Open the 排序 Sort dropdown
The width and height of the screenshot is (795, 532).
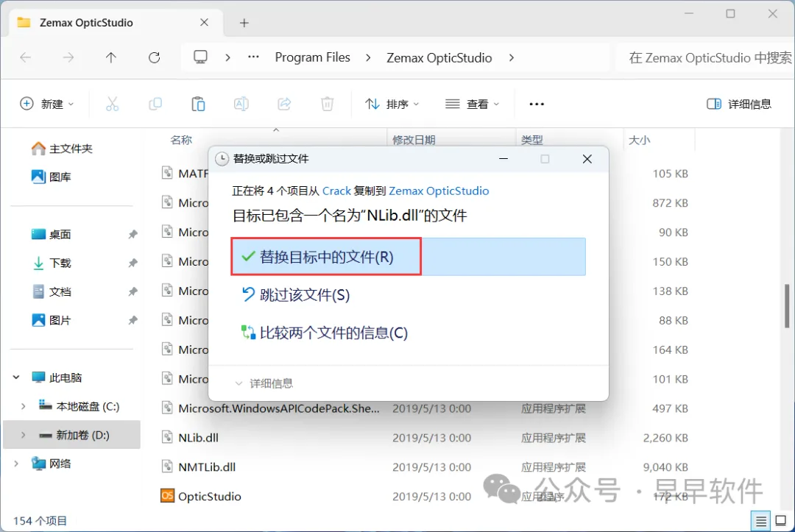392,104
